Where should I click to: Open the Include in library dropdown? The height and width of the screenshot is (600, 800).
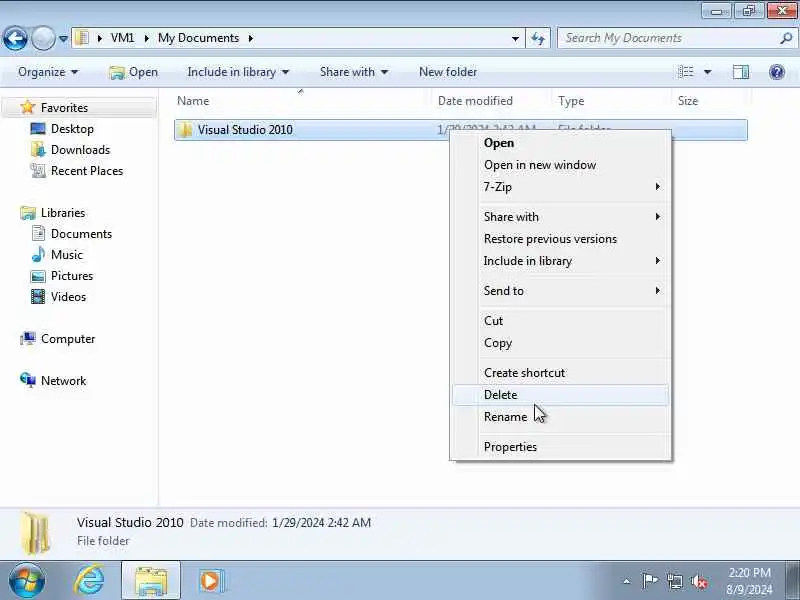pyautogui.click(x=238, y=72)
